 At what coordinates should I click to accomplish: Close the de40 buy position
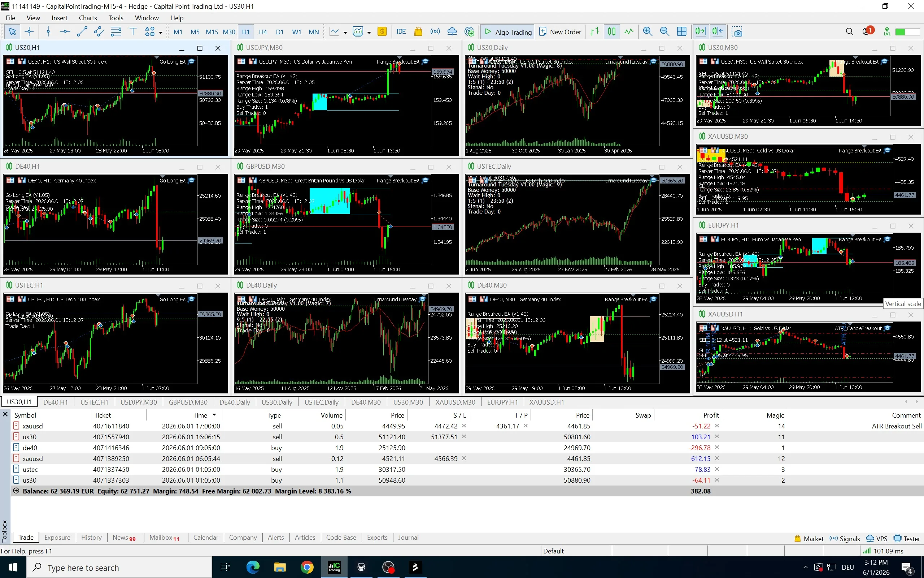coord(717,447)
